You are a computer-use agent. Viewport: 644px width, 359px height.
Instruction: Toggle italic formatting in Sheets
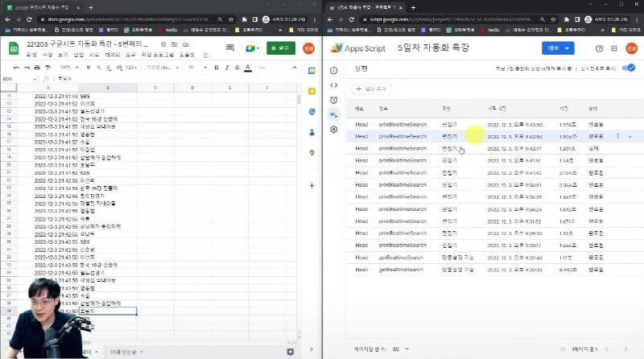[x=227, y=68]
